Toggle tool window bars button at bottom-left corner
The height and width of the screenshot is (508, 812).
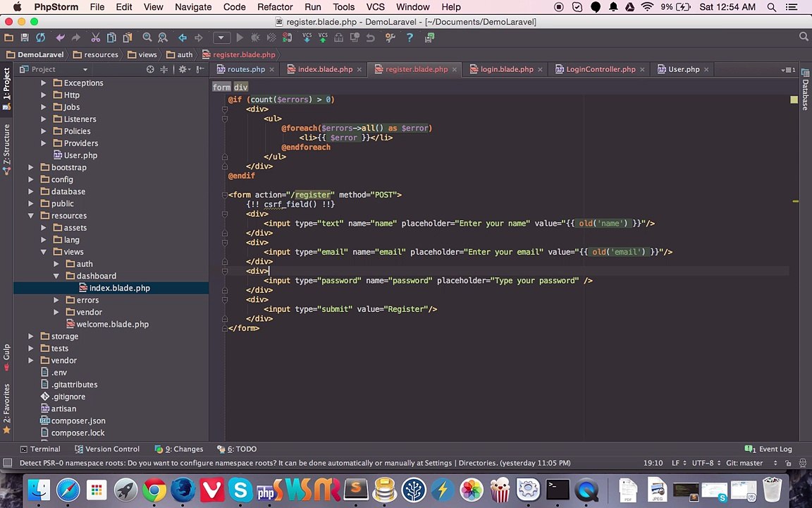tap(7, 463)
